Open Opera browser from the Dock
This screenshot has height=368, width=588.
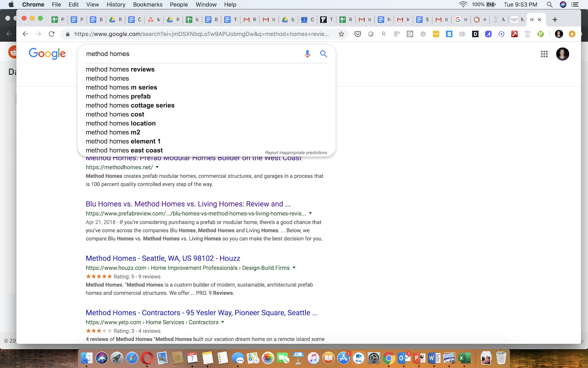pyautogui.click(x=147, y=358)
